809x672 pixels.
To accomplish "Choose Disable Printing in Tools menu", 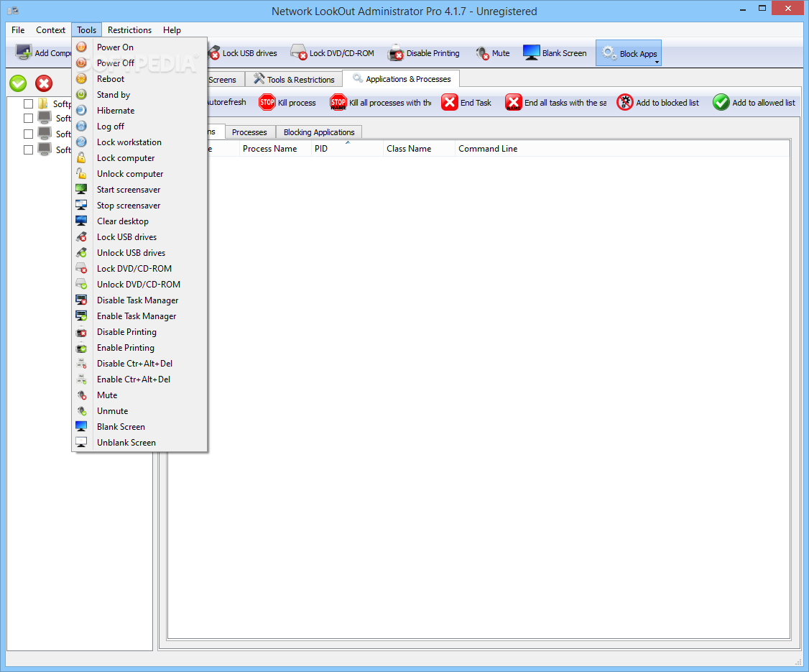I will point(140,332).
